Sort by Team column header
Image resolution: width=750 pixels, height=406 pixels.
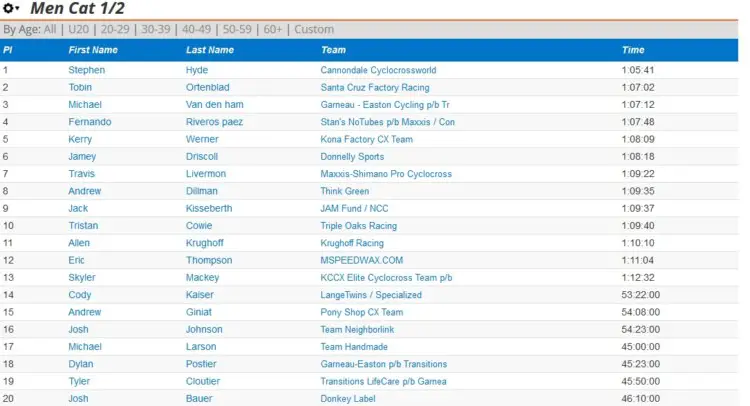coord(333,50)
